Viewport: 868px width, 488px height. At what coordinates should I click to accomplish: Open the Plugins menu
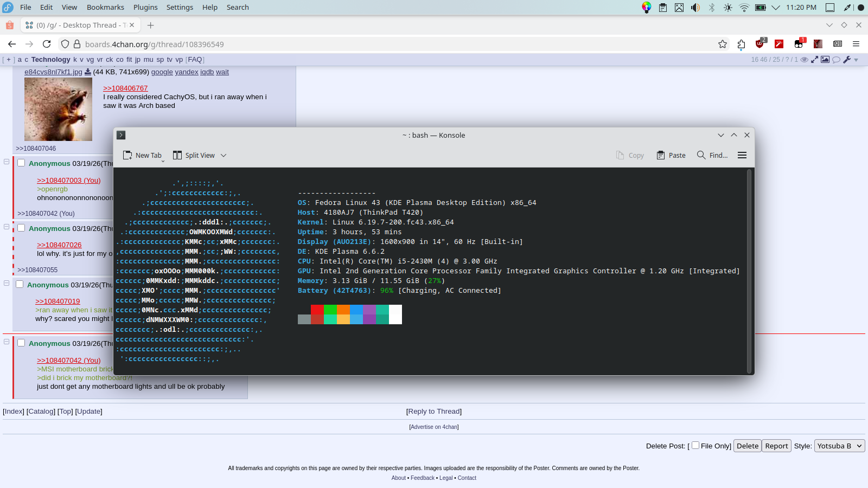[145, 7]
